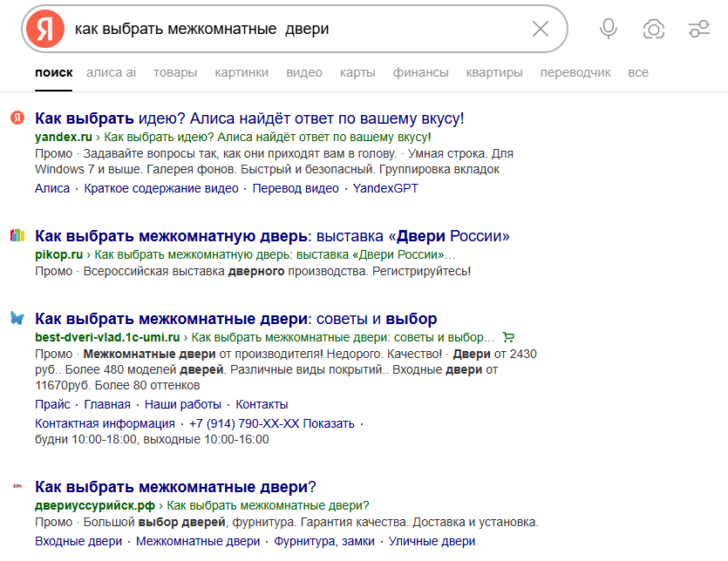Click the blue butterfly favicon

click(17, 318)
